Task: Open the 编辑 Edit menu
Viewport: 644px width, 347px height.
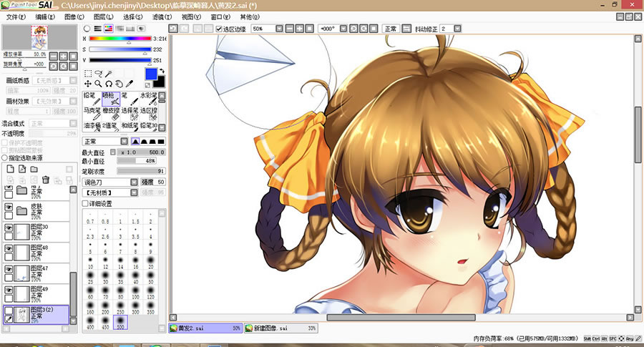Action: 45,17
